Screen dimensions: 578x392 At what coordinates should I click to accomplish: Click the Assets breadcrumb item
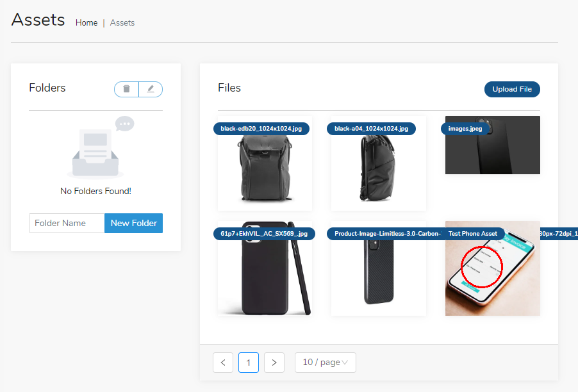coord(122,22)
